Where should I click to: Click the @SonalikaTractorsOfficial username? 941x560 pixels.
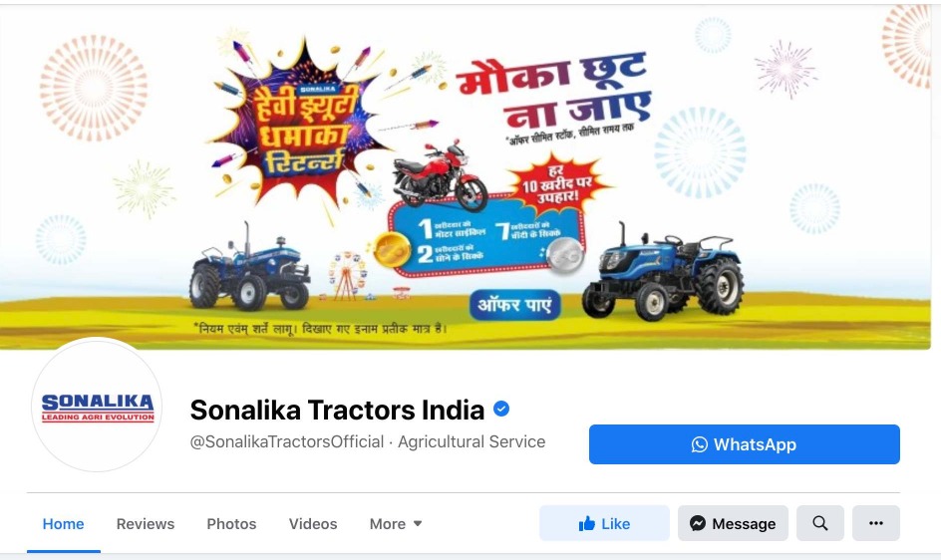pos(287,441)
